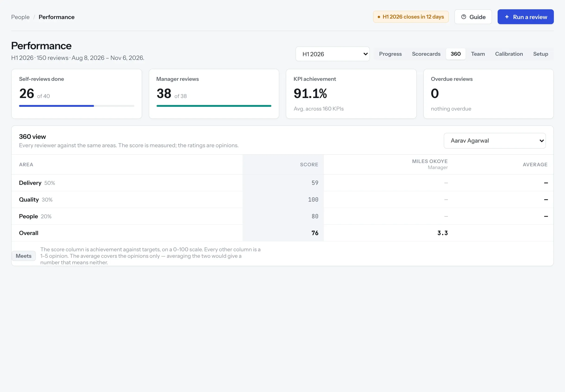The width and height of the screenshot is (565, 392).
Task: Click the Performance breadcrumb
Action: (56, 17)
